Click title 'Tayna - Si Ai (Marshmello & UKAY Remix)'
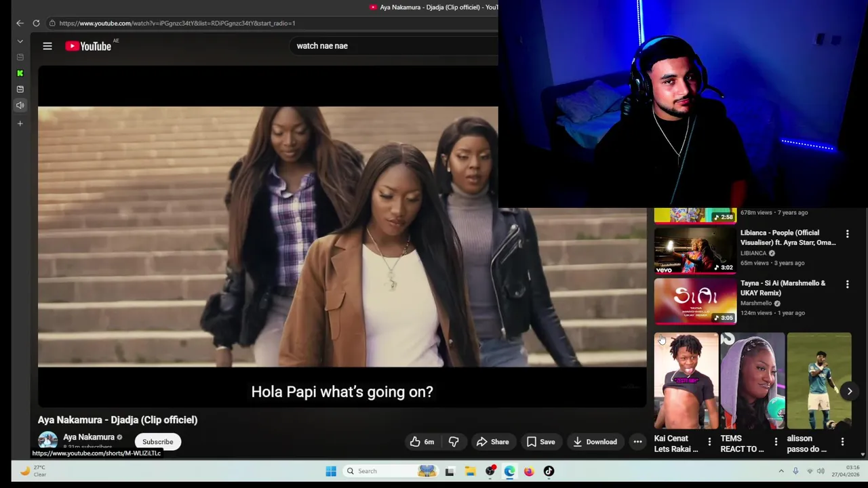868x488 pixels. pyautogui.click(x=783, y=288)
